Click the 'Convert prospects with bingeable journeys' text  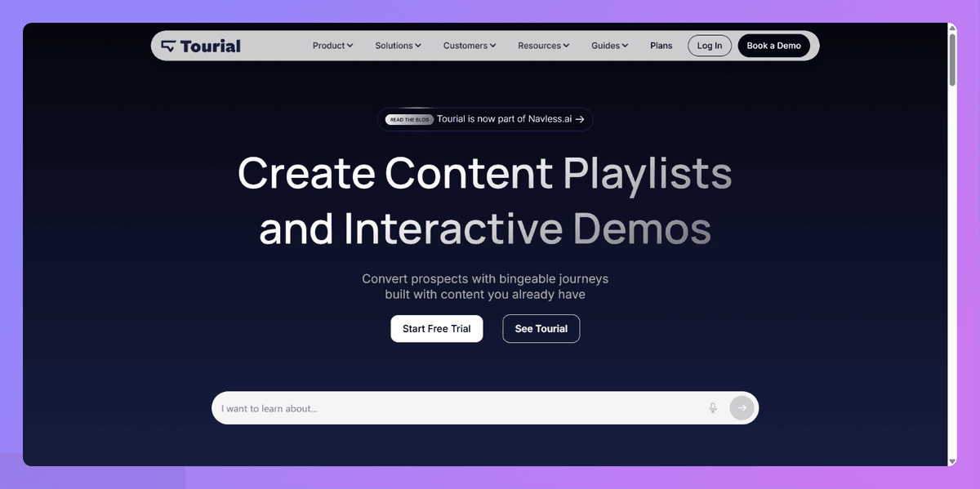(x=485, y=278)
